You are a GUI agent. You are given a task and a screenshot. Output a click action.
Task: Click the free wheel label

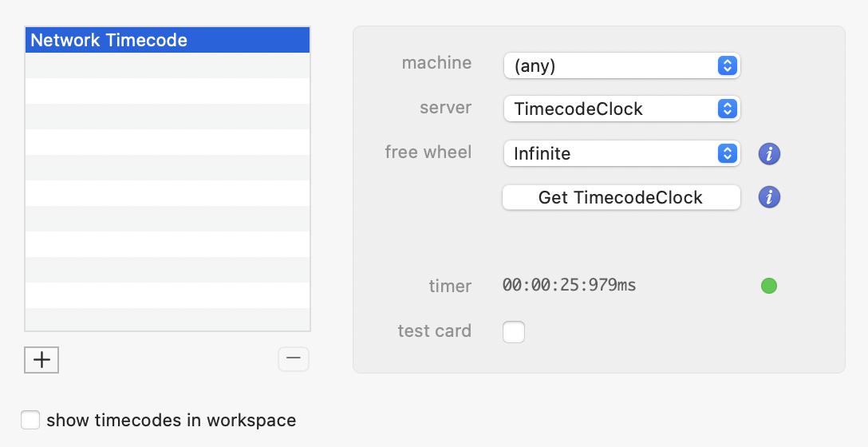(428, 152)
